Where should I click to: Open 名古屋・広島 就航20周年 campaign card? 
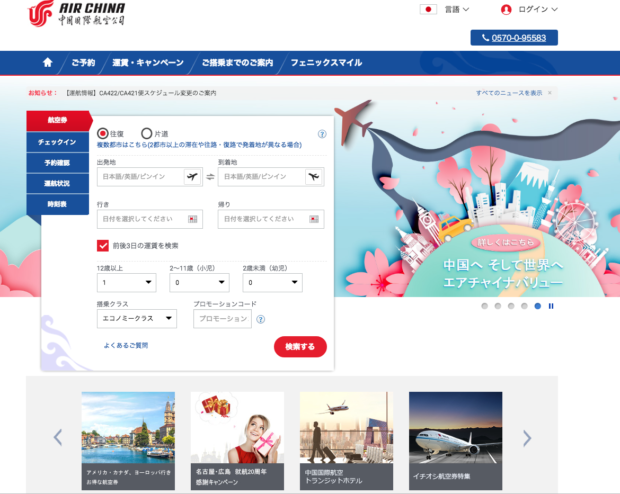(237, 441)
